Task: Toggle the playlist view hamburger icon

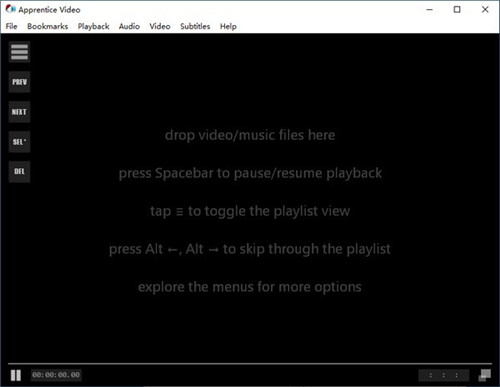Action: click(19, 52)
